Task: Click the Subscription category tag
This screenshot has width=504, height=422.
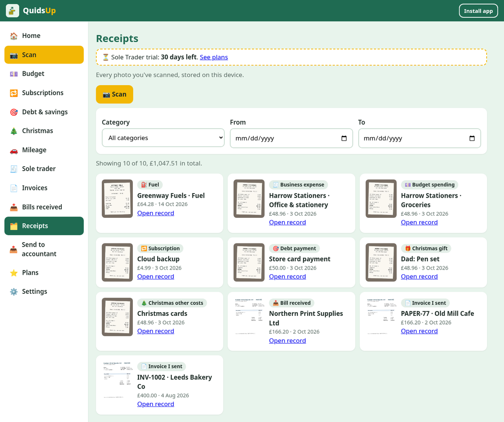Action: tap(160, 249)
